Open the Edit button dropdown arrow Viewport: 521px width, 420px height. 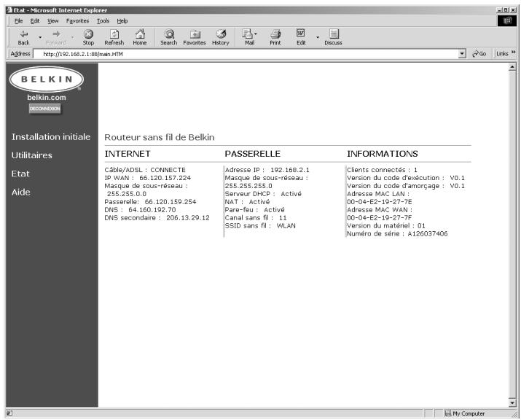[x=317, y=37]
